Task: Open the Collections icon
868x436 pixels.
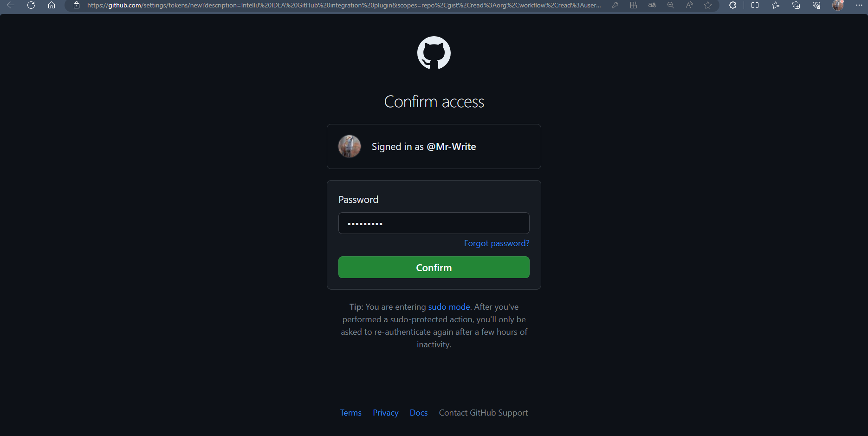Action: coord(796,5)
